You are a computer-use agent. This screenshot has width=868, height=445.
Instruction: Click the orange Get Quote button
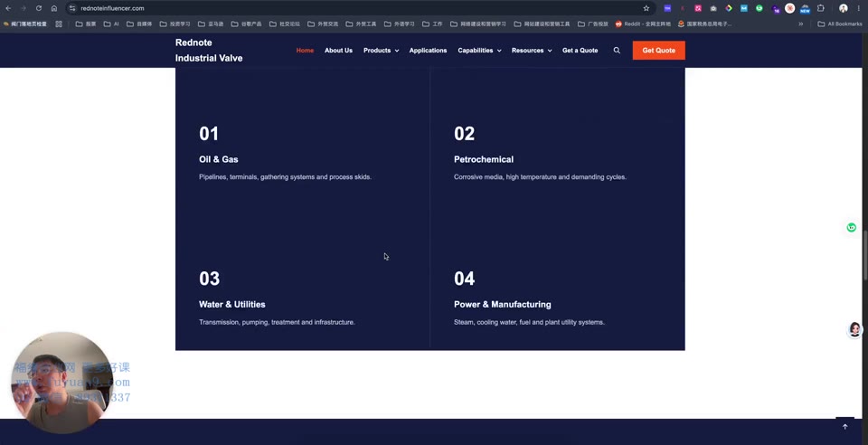(659, 51)
